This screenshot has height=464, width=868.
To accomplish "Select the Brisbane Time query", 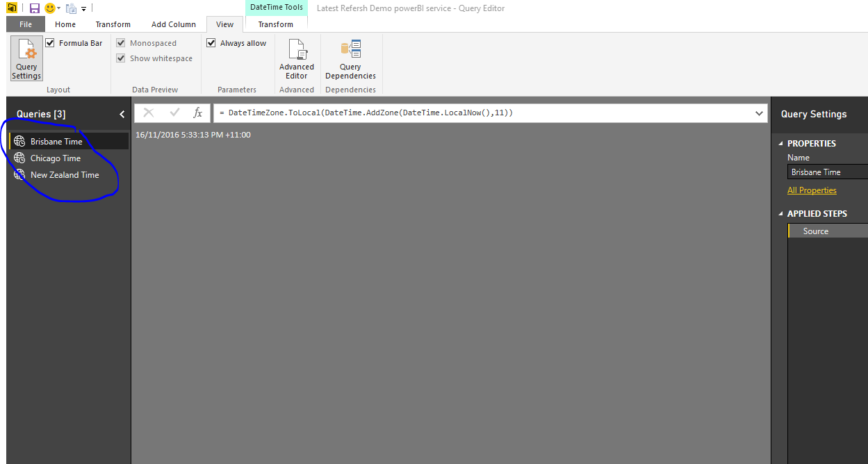I will point(69,141).
